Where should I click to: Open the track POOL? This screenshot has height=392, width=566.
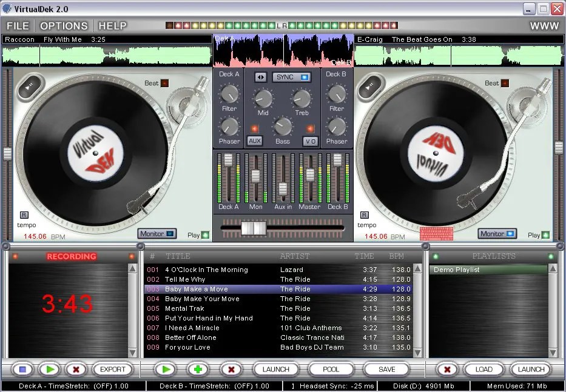tap(331, 369)
